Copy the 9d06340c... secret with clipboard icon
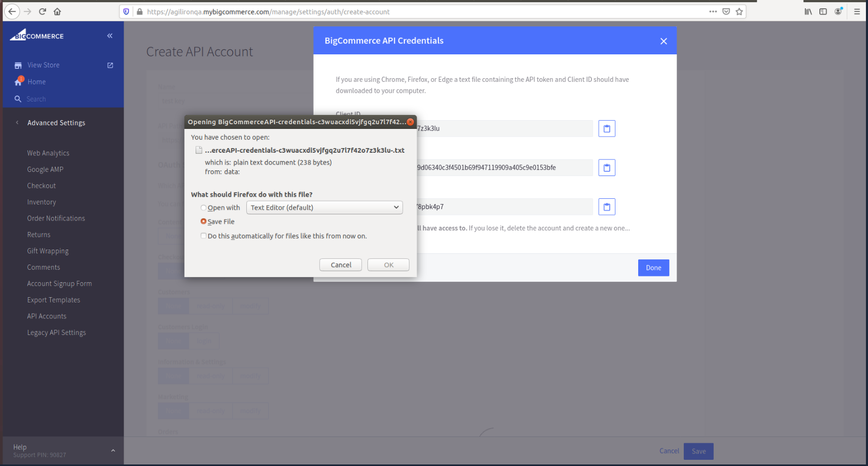The height and width of the screenshot is (466, 868). click(607, 168)
